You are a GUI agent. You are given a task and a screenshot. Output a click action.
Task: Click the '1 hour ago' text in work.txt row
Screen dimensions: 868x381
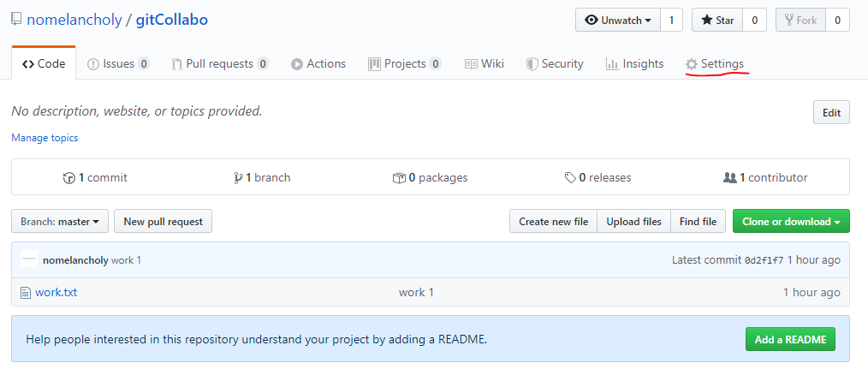click(812, 292)
